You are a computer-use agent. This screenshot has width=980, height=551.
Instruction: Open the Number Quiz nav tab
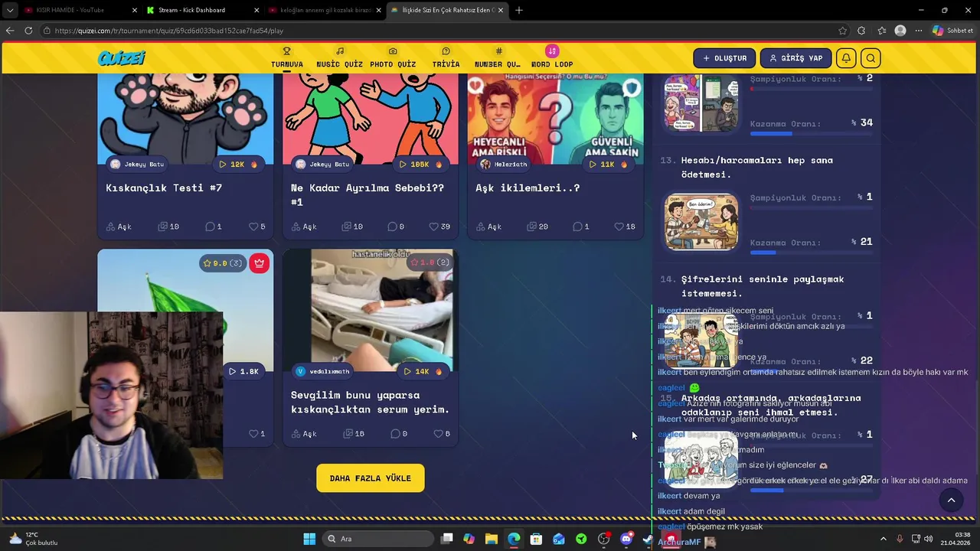coord(498,58)
